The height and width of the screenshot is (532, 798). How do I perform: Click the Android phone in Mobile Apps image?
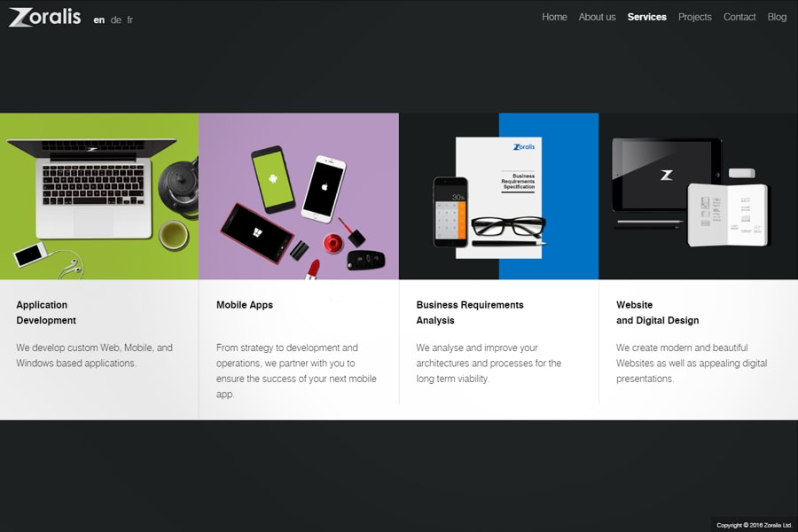point(273,178)
